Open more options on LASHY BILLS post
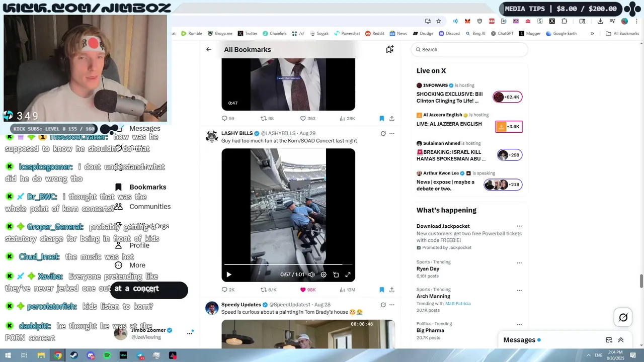 [x=392, y=134]
